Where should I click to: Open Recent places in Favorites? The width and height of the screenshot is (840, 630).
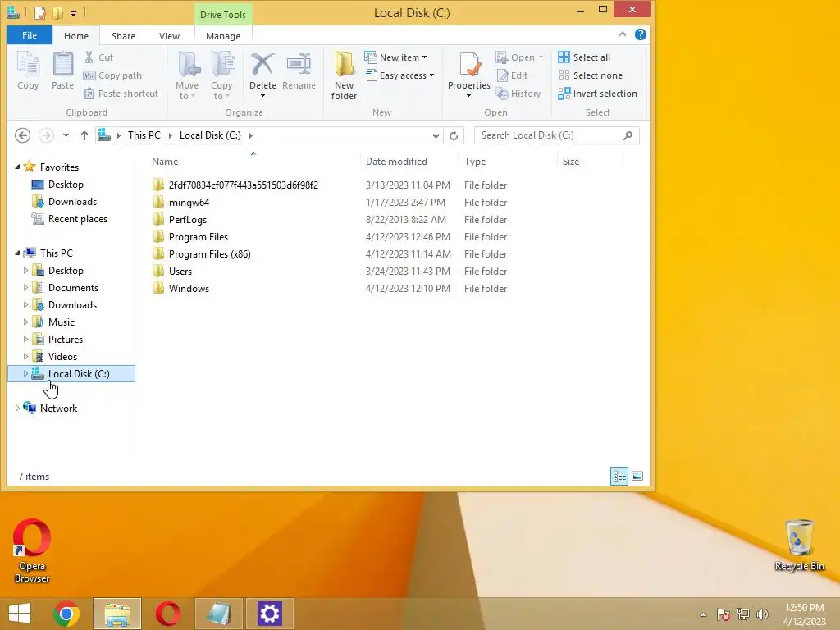click(x=78, y=218)
